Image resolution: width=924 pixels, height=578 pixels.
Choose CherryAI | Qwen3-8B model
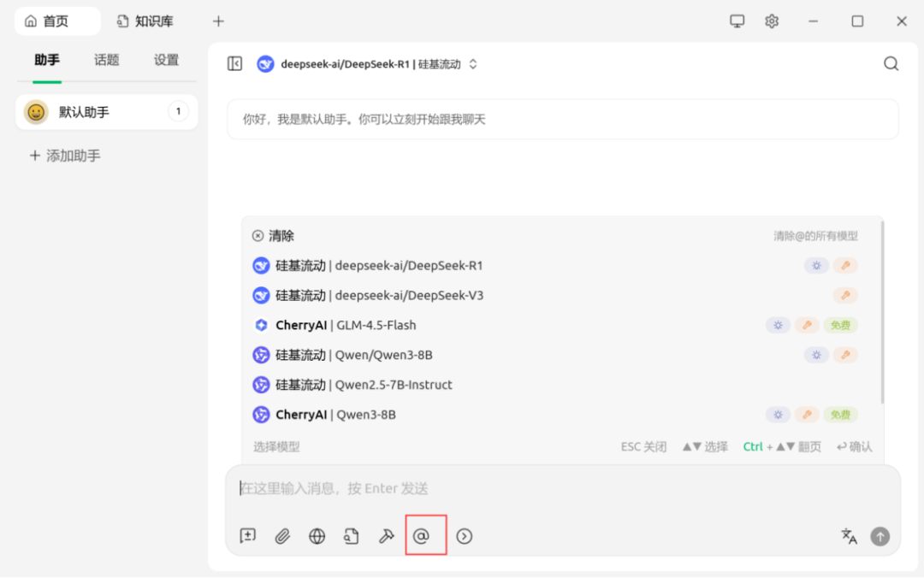point(554,415)
